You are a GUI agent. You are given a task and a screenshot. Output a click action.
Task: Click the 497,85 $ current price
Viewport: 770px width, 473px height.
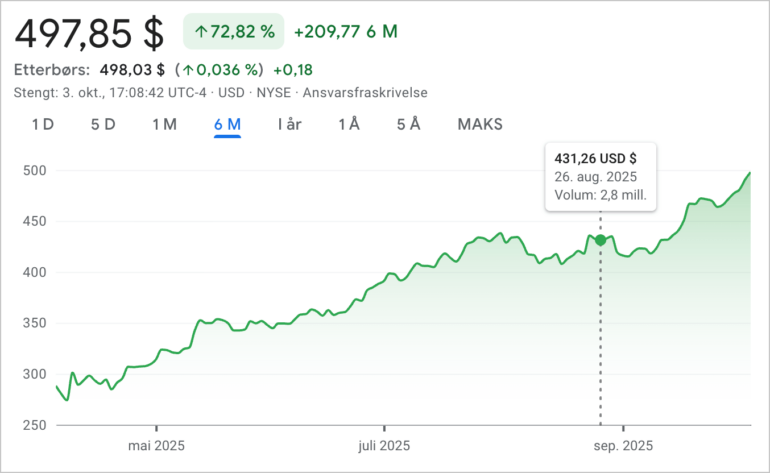[90, 32]
